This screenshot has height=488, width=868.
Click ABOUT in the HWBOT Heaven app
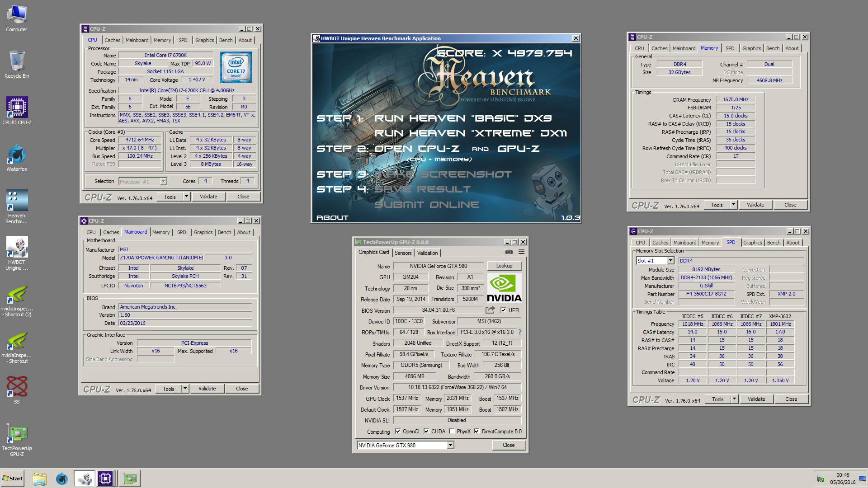point(332,217)
